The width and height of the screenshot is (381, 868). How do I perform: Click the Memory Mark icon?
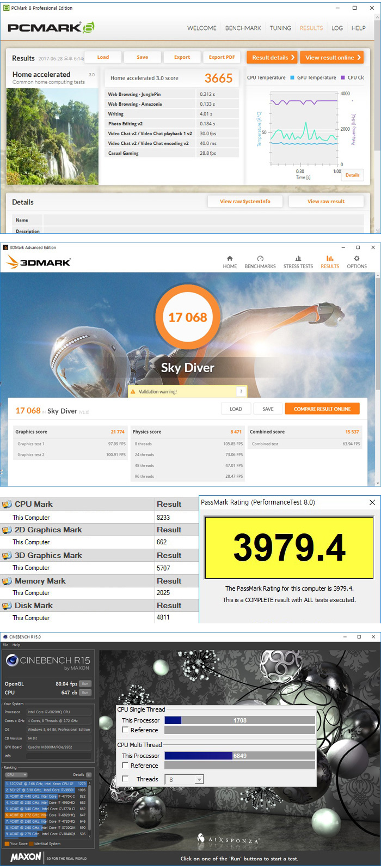(x=7, y=581)
